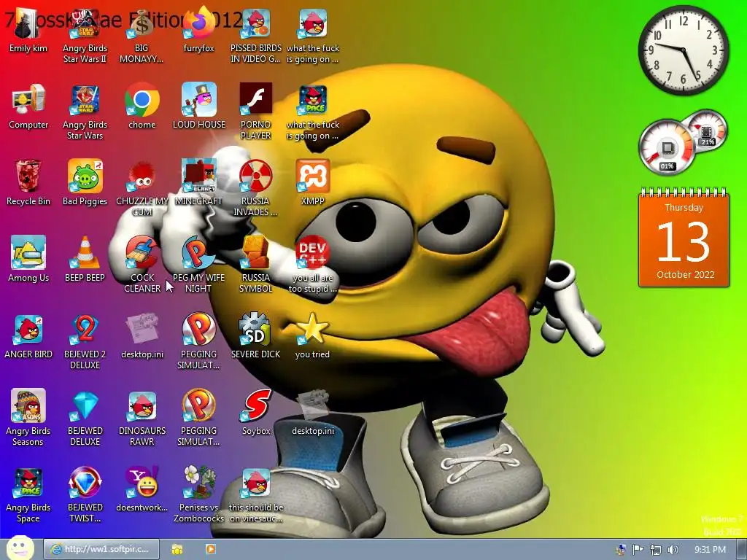Open the Computer desktop icon
This screenshot has height=560, width=747.
pyautogui.click(x=28, y=107)
